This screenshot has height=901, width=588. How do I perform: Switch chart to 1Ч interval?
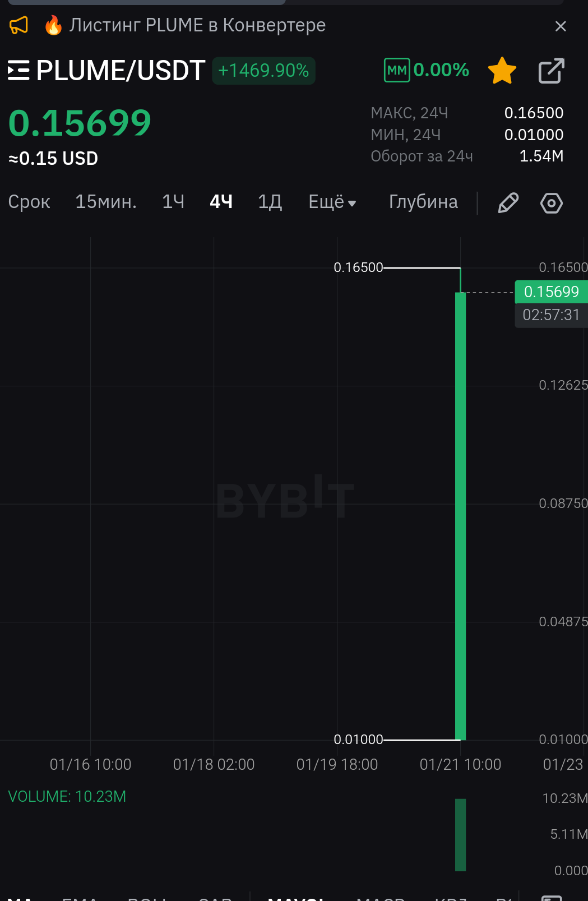173,202
